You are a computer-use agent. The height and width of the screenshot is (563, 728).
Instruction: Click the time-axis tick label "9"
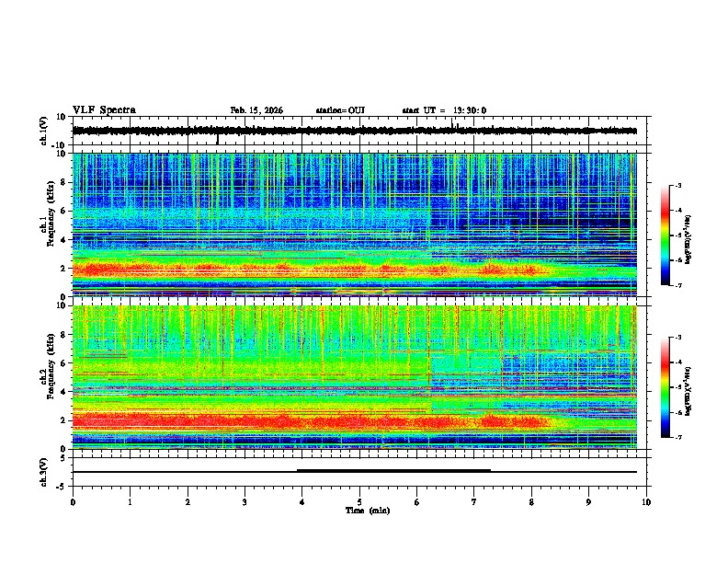point(588,502)
